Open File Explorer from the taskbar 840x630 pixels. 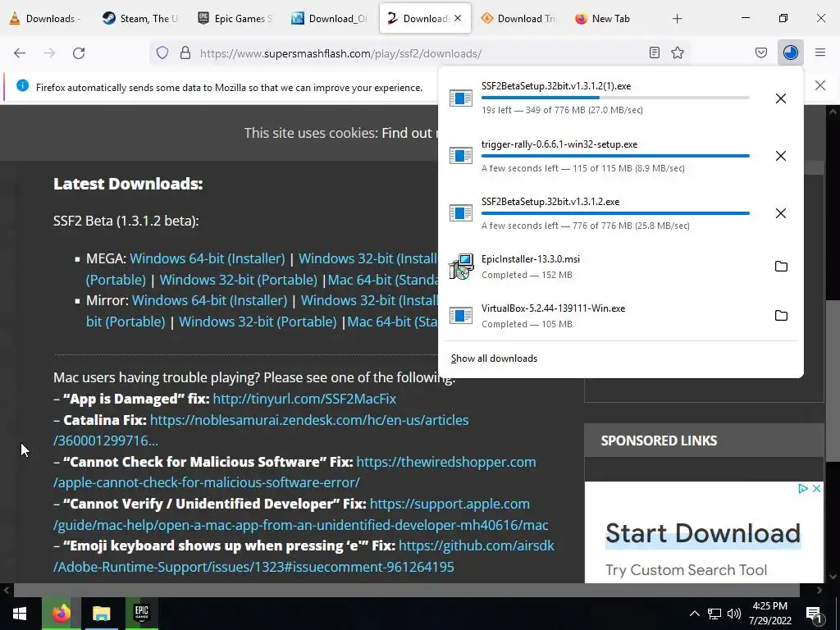coord(101,614)
